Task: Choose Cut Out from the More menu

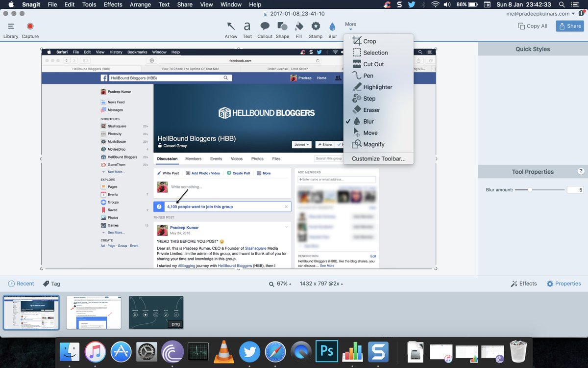Action: (378, 64)
